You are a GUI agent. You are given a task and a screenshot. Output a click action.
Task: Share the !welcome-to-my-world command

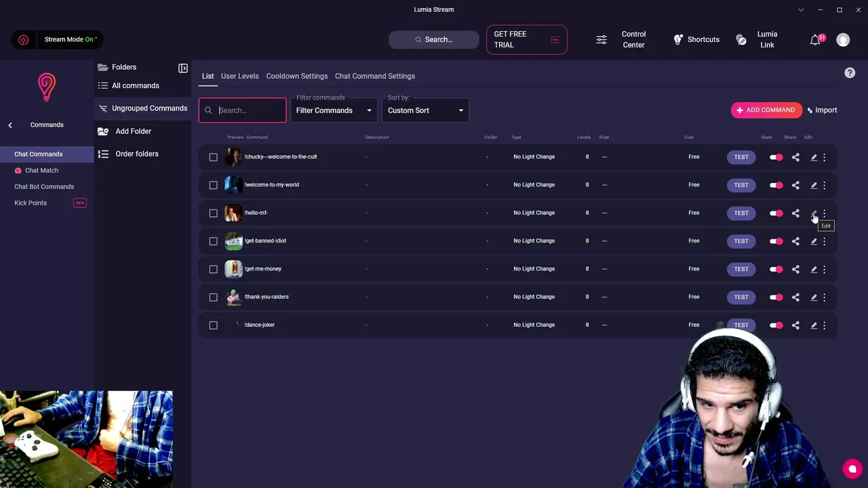click(795, 185)
